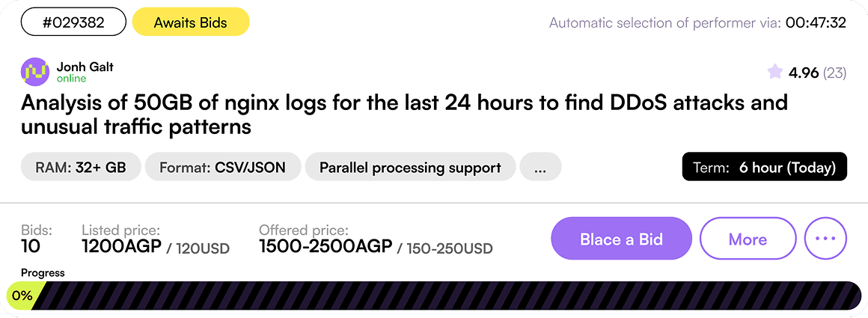Click the 4.96 rating review count

click(x=834, y=73)
